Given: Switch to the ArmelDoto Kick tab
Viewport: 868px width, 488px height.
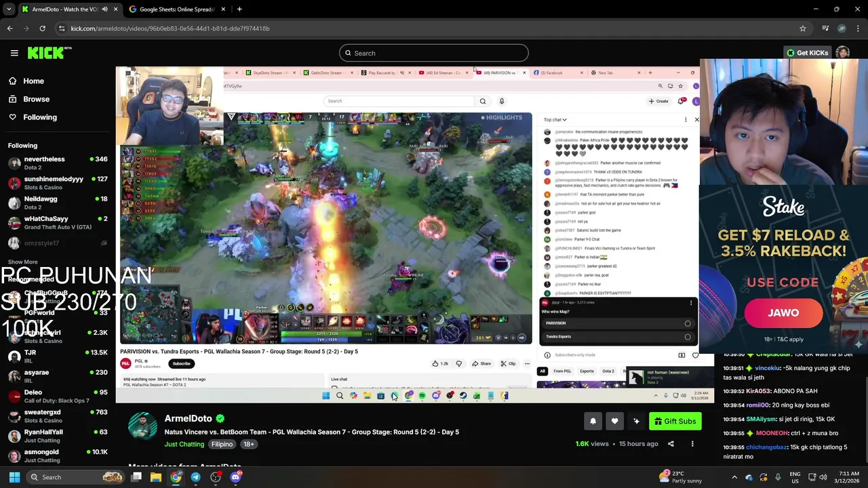Looking at the screenshot, I should point(64,9).
